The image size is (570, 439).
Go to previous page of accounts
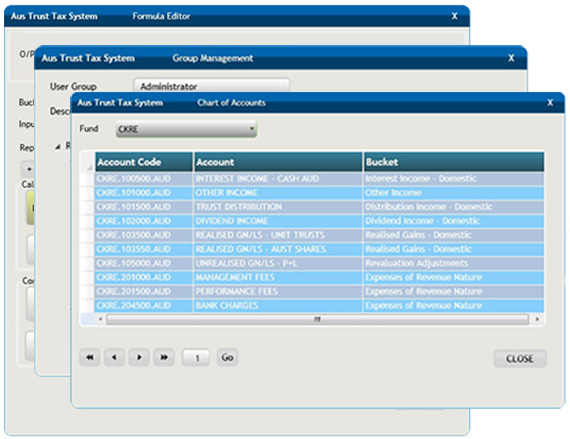(114, 358)
